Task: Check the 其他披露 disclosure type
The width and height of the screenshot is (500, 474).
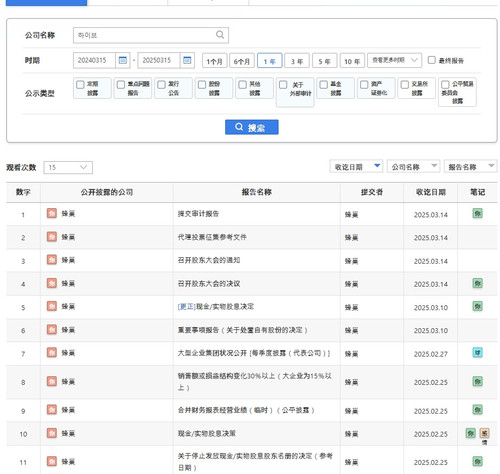Action: point(243,85)
